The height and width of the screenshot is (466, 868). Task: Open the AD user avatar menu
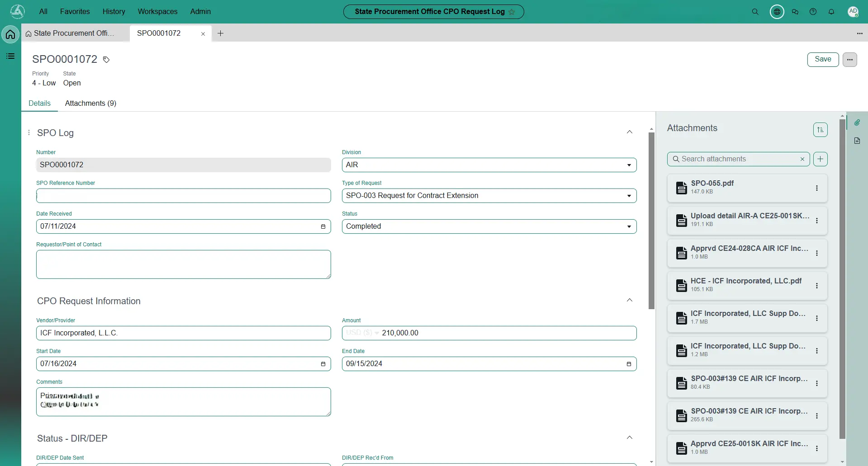(x=853, y=12)
